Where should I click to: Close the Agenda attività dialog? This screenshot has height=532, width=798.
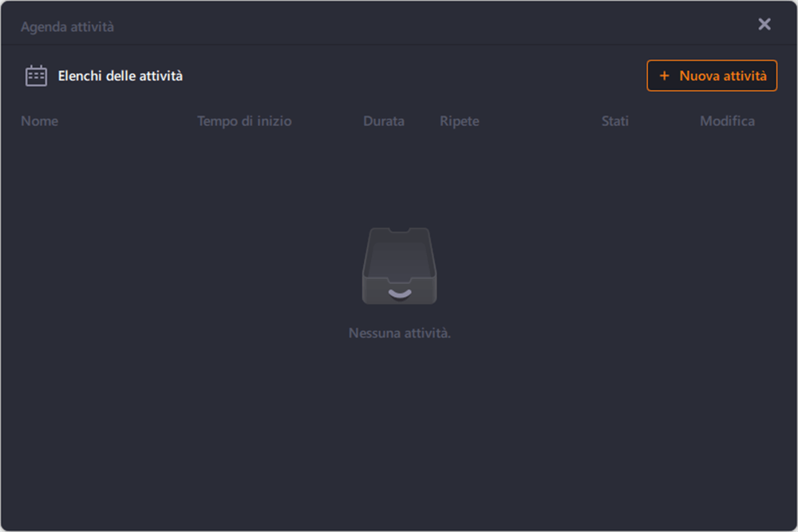point(764,25)
